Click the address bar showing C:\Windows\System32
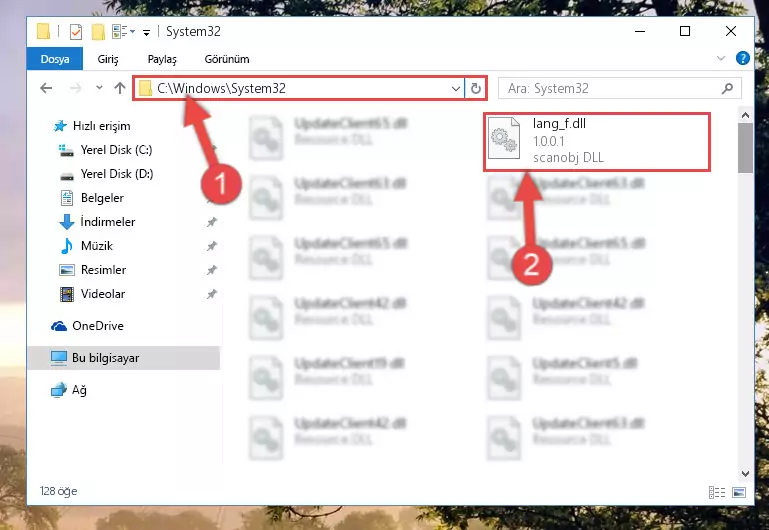Image resolution: width=769 pixels, height=530 pixels. (x=299, y=88)
